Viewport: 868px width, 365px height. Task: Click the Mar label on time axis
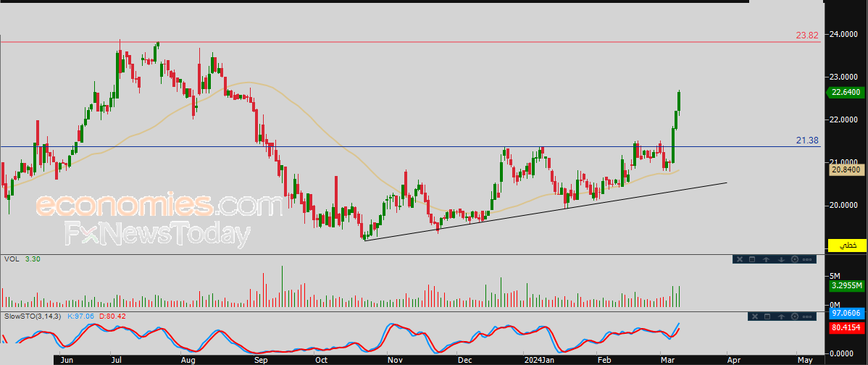[666, 360]
